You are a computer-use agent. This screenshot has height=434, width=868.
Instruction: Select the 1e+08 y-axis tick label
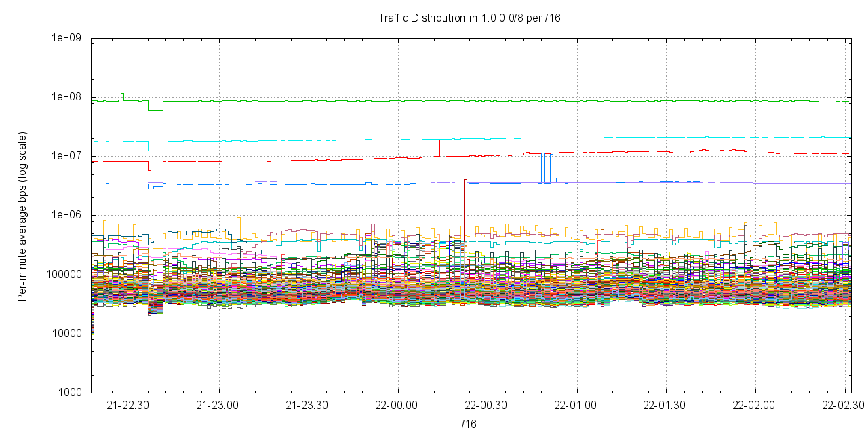pos(66,97)
